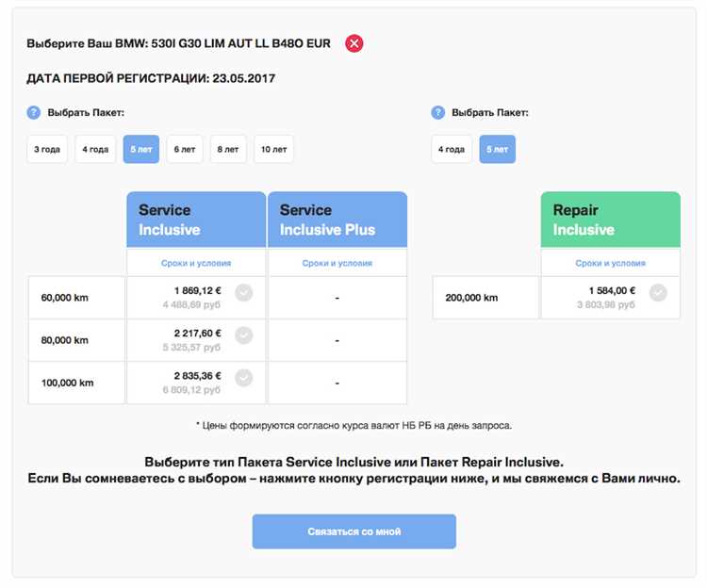707x588 pixels.
Task: Open help icon for Repair package selection
Action: 437,112
